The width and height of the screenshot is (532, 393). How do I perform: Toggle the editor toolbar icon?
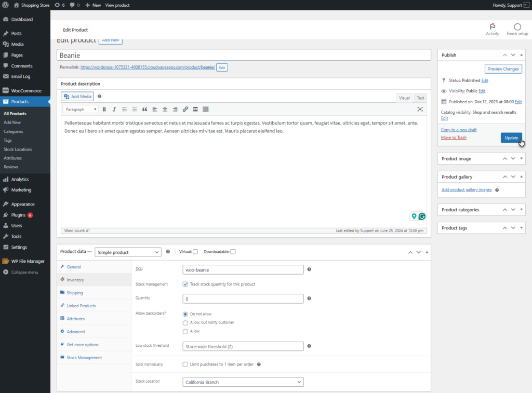coord(206,109)
